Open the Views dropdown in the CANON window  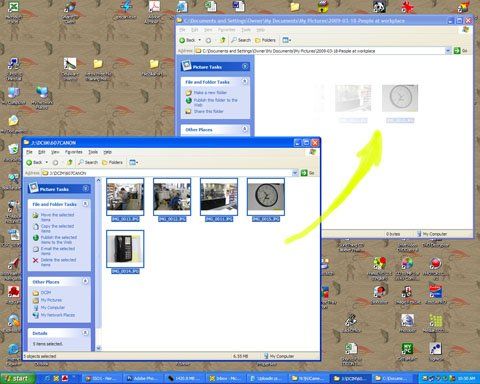tap(134, 162)
